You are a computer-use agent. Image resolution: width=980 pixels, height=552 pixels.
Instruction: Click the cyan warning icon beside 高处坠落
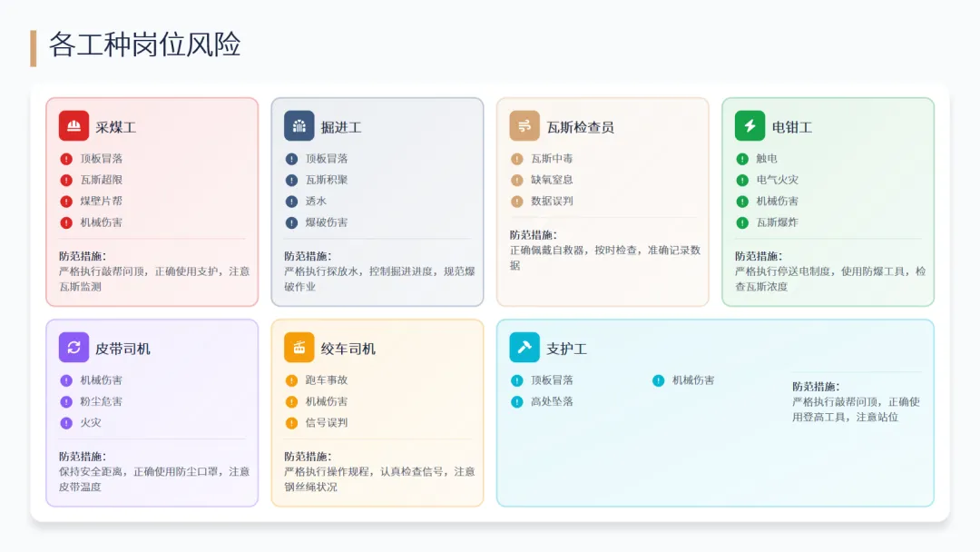pos(517,401)
